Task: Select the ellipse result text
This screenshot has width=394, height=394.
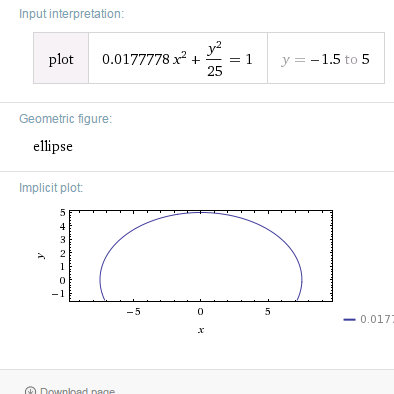Action: point(53,146)
